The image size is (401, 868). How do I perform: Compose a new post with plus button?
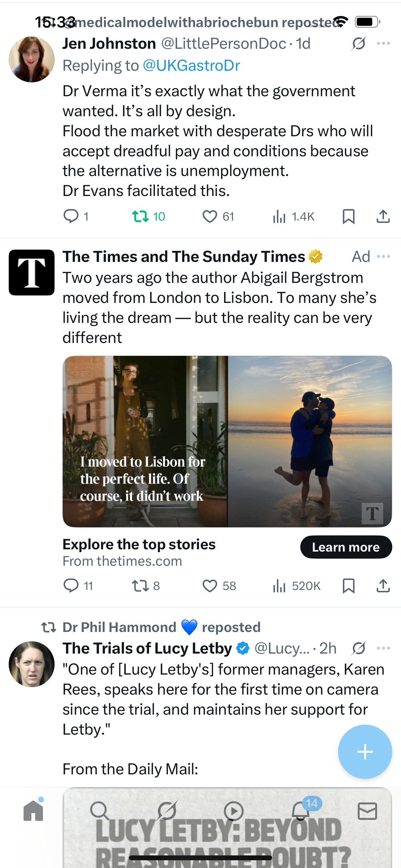365,752
